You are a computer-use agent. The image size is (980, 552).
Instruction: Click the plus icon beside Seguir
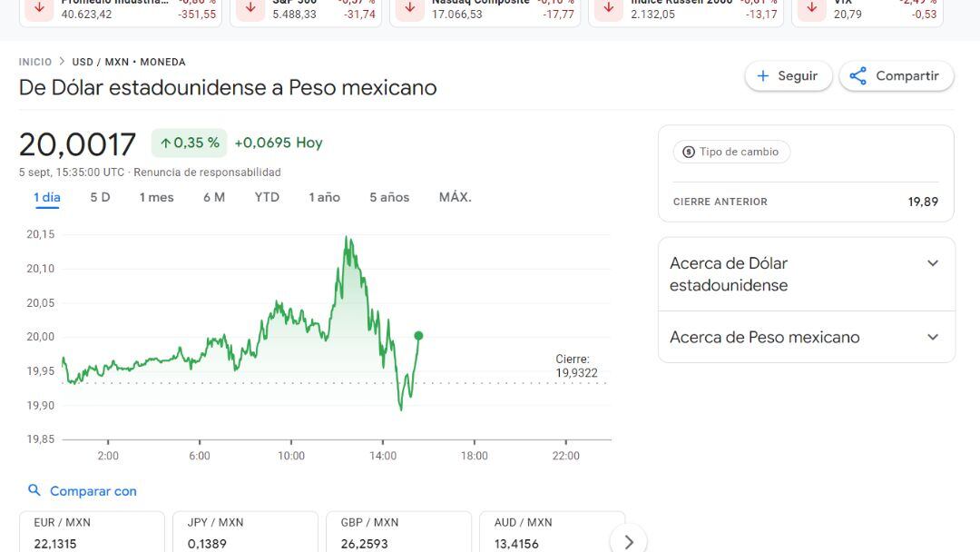tap(763, 76)
